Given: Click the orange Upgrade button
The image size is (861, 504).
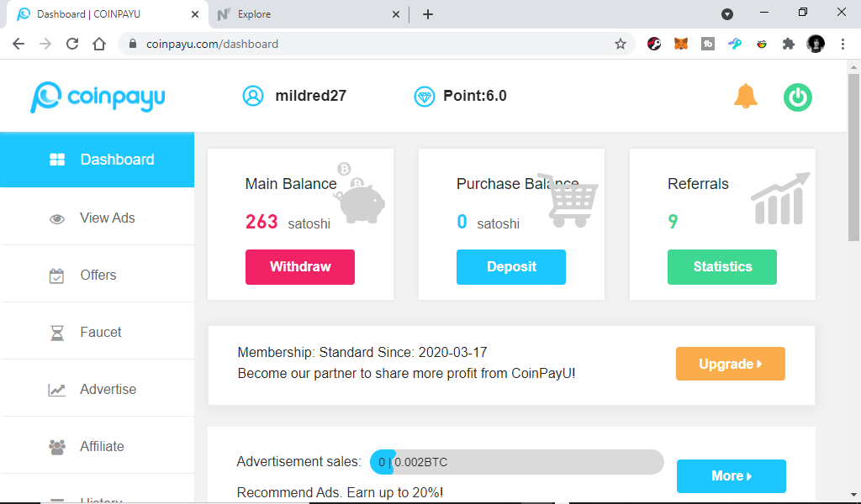Looking at the screenshot, I should pos(731,364).
